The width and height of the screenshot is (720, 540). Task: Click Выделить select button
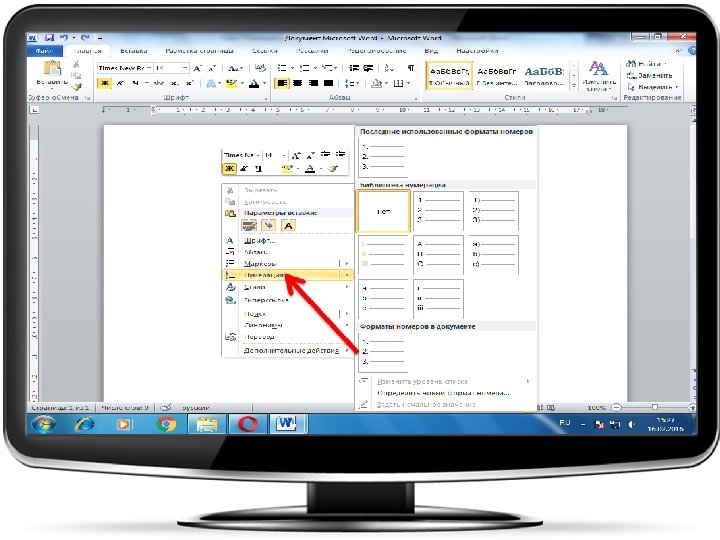click(x=652, y=86)
